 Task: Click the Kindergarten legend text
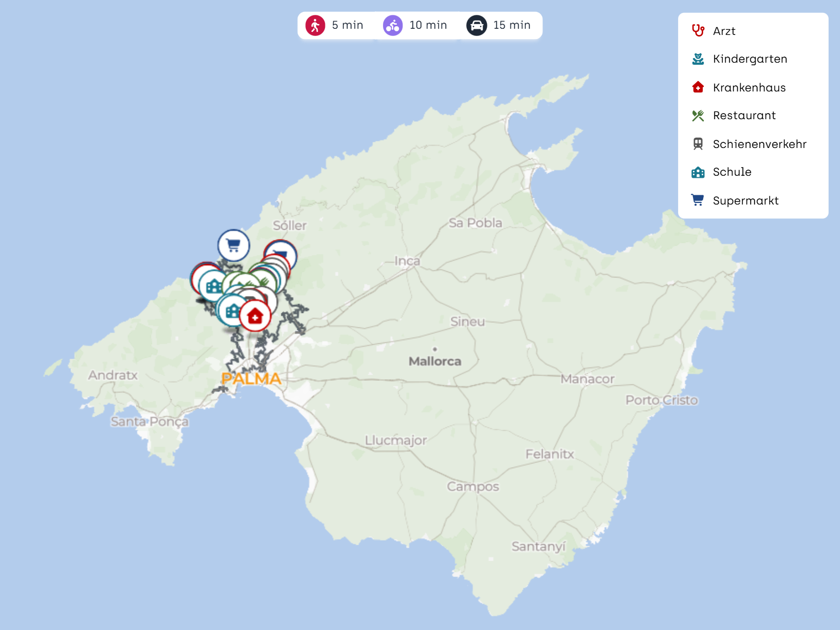[x=750, y=59]
